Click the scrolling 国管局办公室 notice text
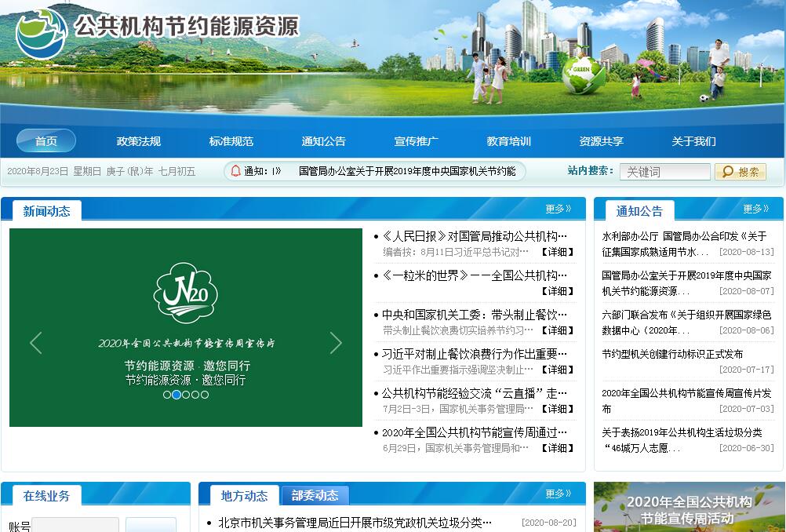 click(x=407, y=171)
